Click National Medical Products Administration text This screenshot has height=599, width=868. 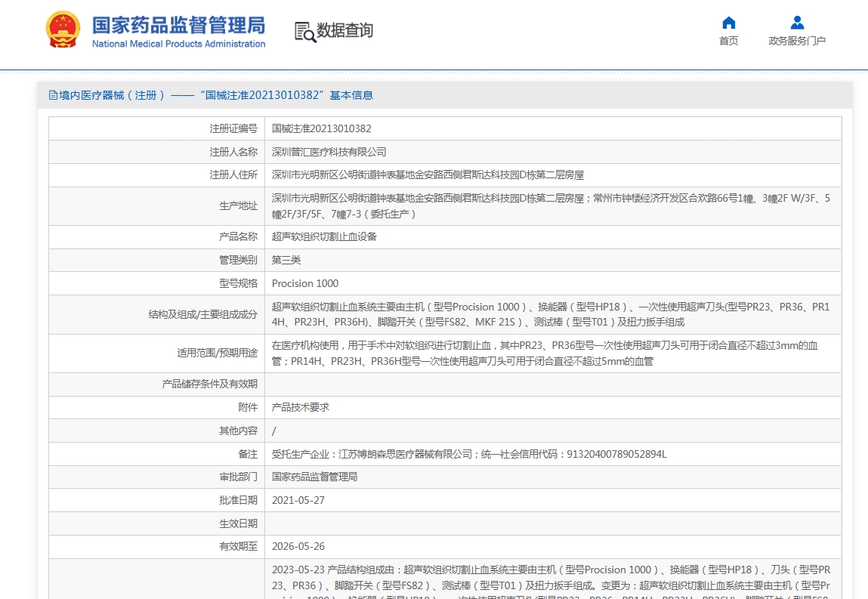[178, 44]
